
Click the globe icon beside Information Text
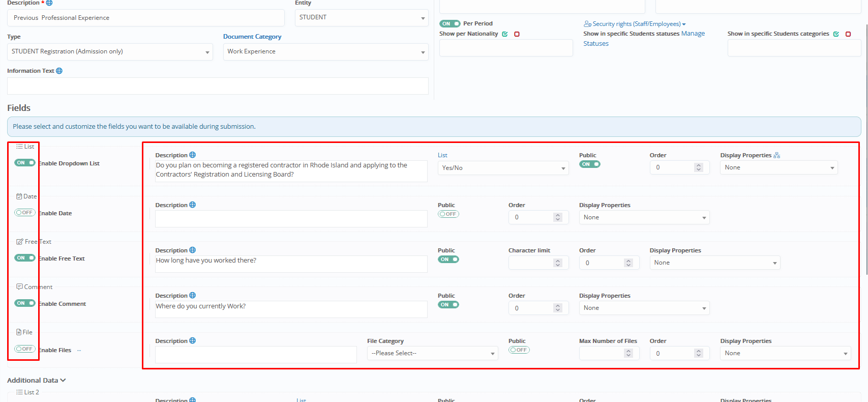tap(59, 71)
